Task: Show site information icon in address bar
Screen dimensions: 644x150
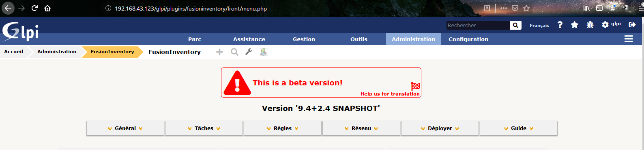Action: [x=108, y=8]
